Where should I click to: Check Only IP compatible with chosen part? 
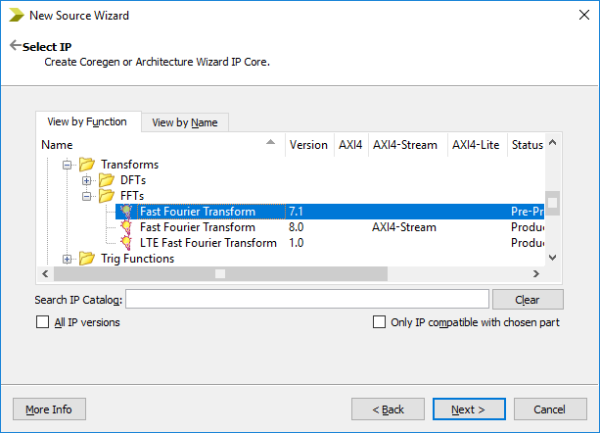(x=379, y=323)
